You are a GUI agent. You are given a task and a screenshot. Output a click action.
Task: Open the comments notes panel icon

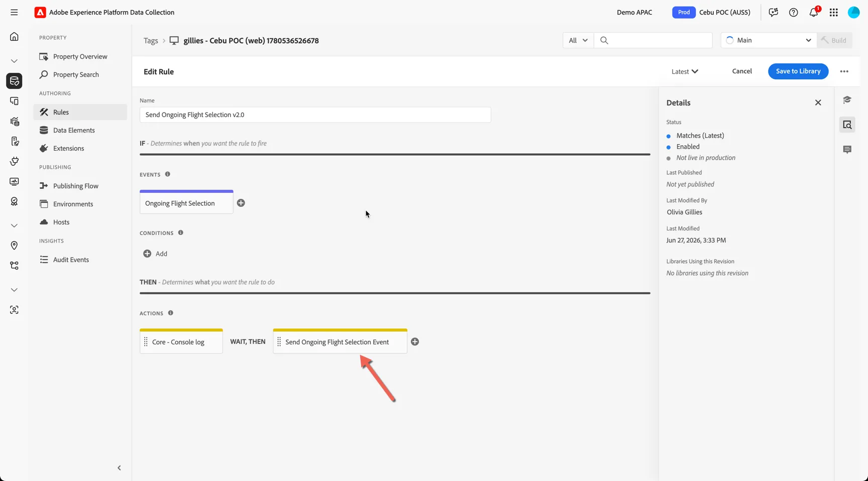[847, 150]
